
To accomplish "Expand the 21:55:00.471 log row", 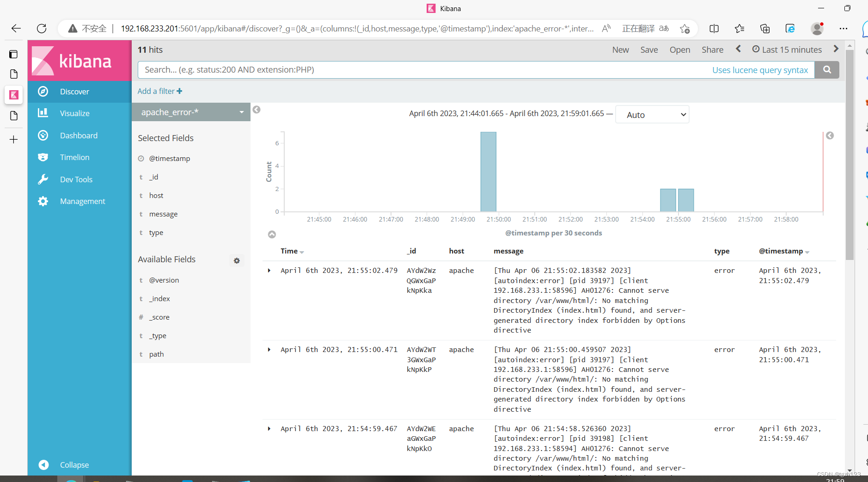I will pyautogui.click(x=269, y=350).
